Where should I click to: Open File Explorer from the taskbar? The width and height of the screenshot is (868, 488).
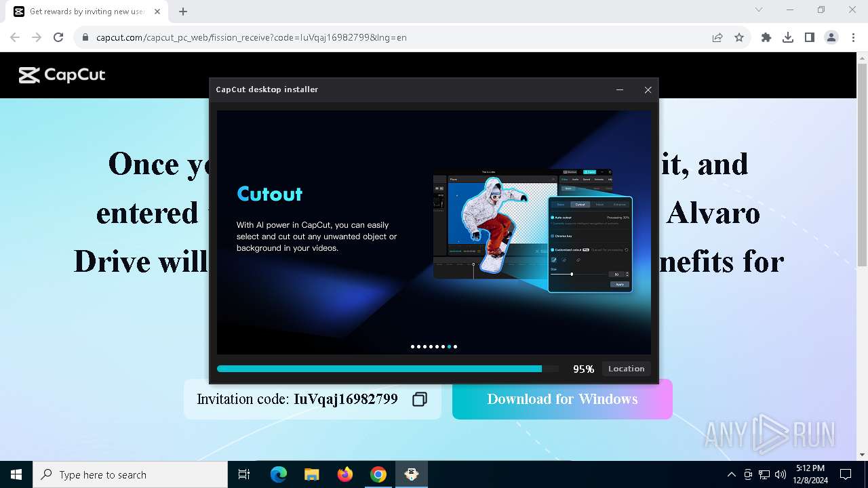312,474
